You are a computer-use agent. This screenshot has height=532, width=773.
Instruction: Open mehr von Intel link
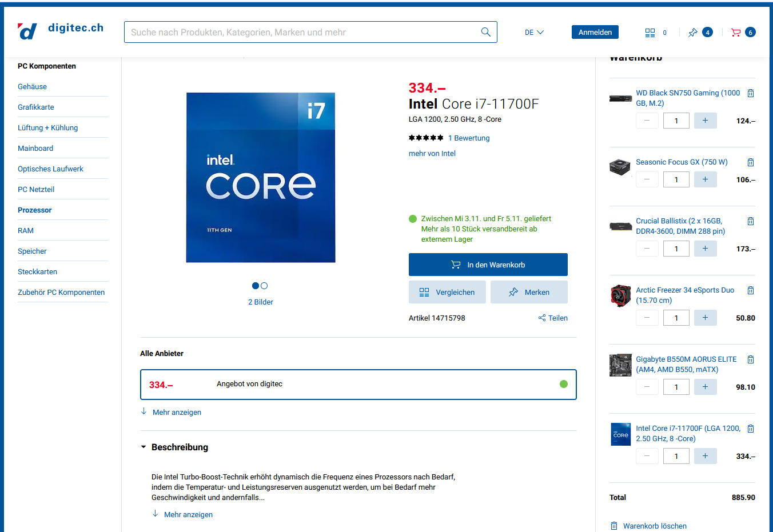tap(432, 154)
